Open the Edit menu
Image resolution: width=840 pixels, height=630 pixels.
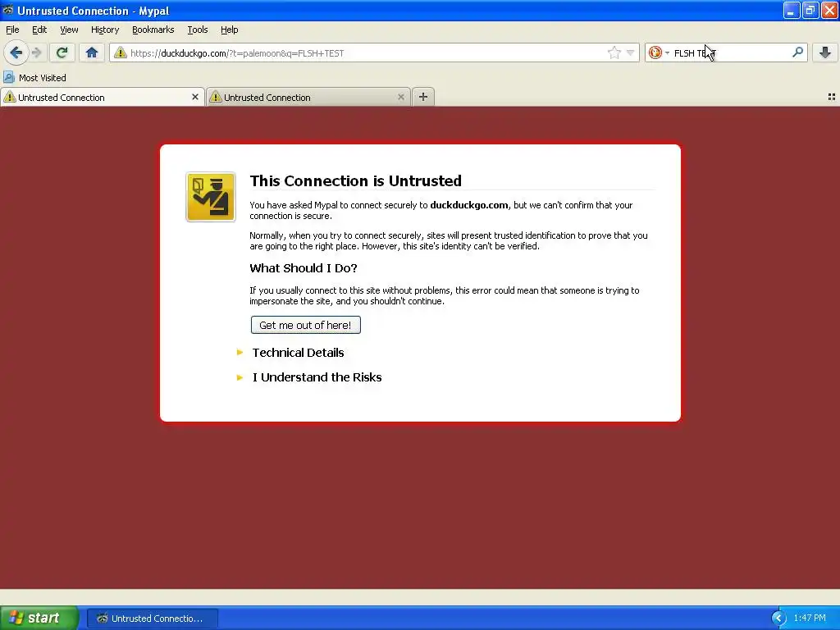pos(39,30)
